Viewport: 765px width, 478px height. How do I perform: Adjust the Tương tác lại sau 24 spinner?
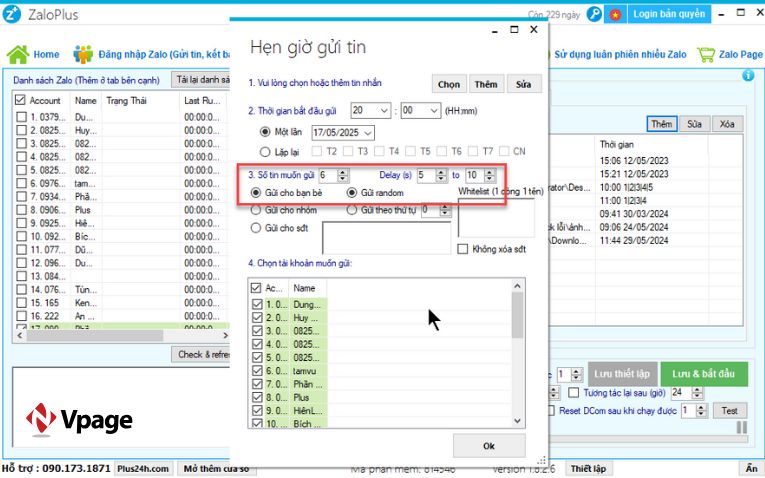[697, 393]
